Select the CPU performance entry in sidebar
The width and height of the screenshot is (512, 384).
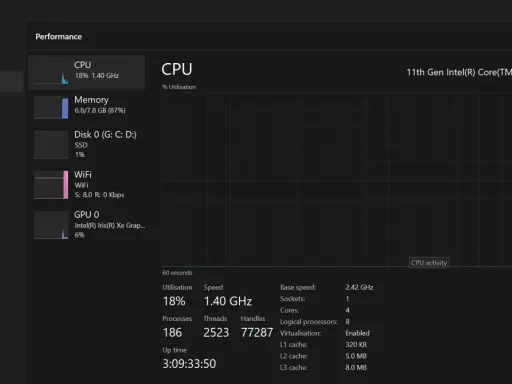point(87,72)
